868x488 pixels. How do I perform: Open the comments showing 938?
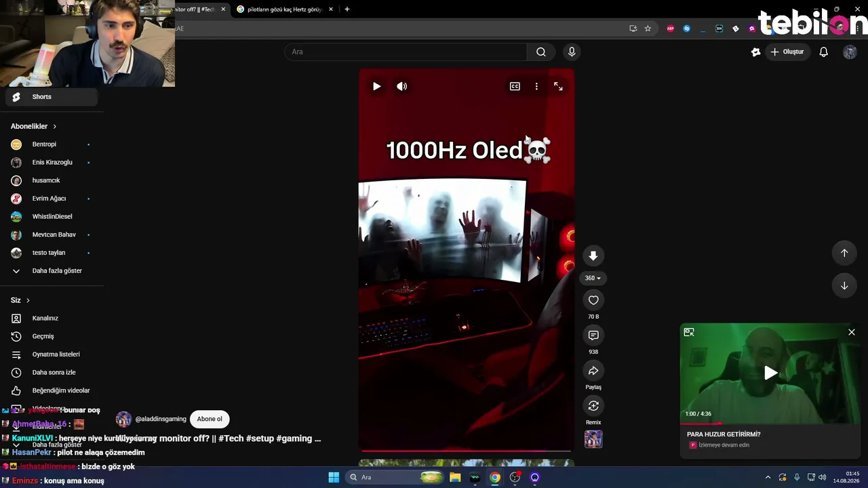pos(593,335)
